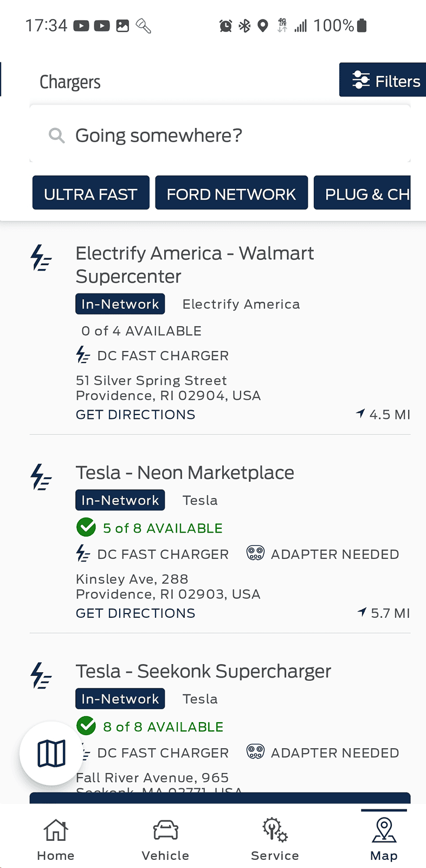This screenshot has width=426, height=868.
Task: Focus the "Going somewhere?" search field
Action: 217,135
